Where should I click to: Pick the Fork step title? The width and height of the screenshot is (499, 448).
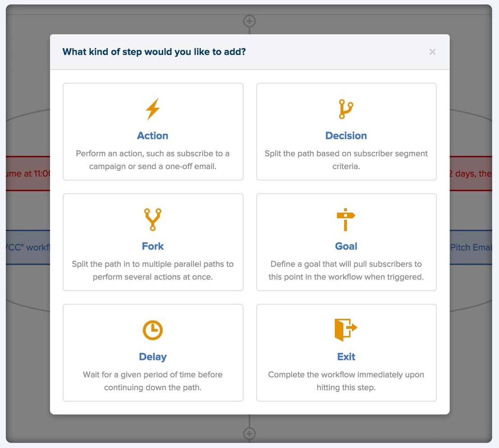[152, 246]
